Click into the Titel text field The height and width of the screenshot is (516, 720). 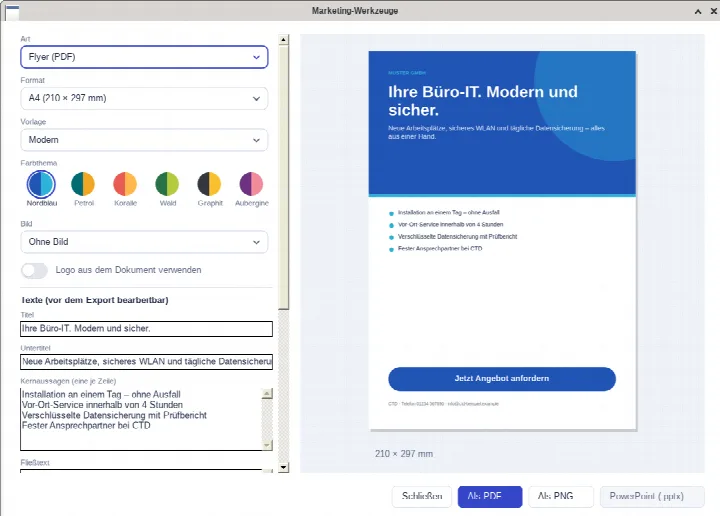tap(146, 329)
